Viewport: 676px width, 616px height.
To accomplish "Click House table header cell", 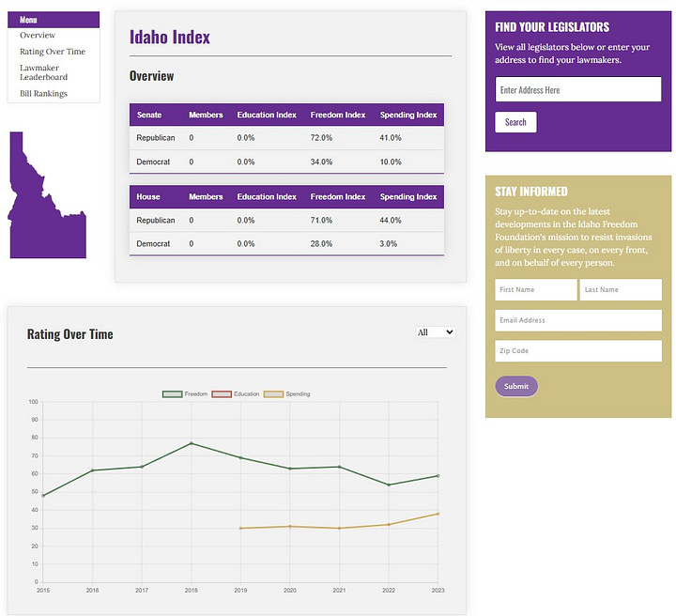I will 148,197.
